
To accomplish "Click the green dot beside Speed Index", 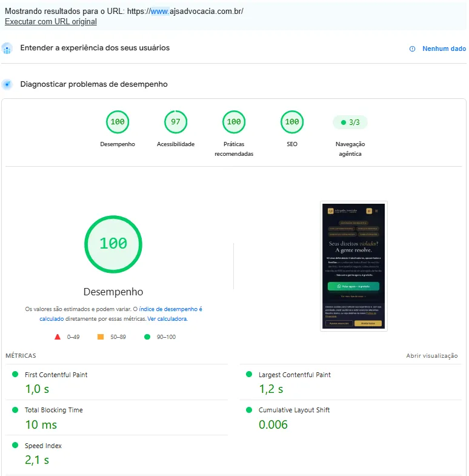I will [x=15, y=445].
